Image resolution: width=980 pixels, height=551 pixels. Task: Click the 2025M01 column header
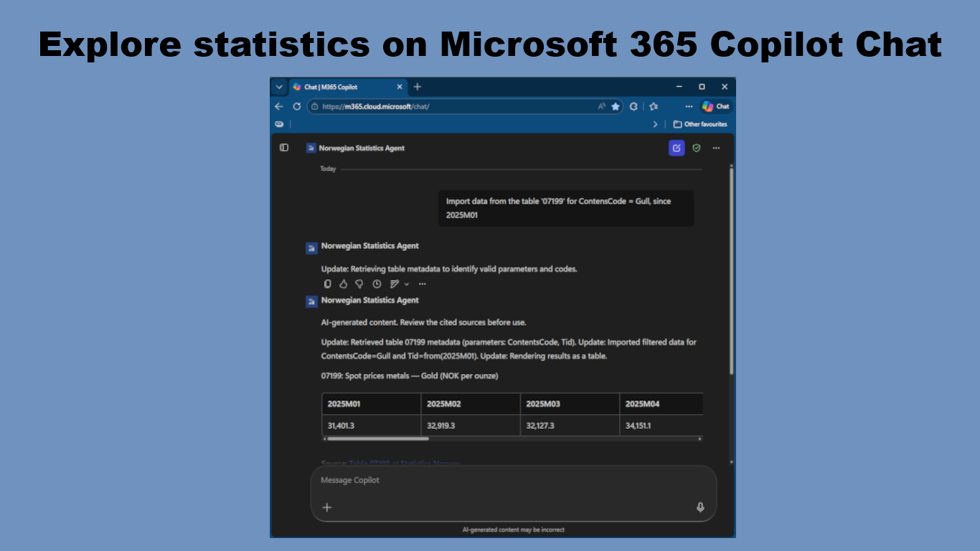[372, 404]
